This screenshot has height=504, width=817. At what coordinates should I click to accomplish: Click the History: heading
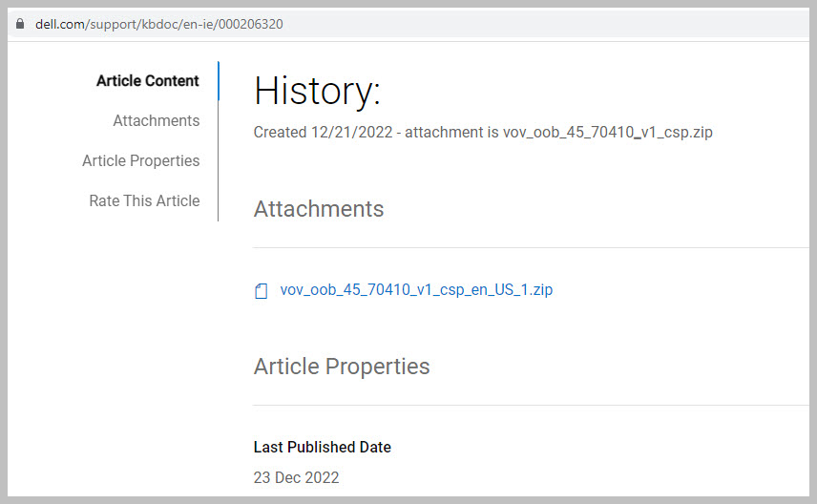pos(317,91)
